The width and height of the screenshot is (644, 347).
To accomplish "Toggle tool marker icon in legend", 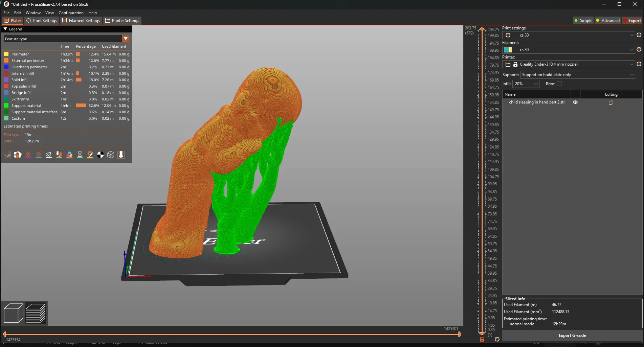I will click(121, 155).
